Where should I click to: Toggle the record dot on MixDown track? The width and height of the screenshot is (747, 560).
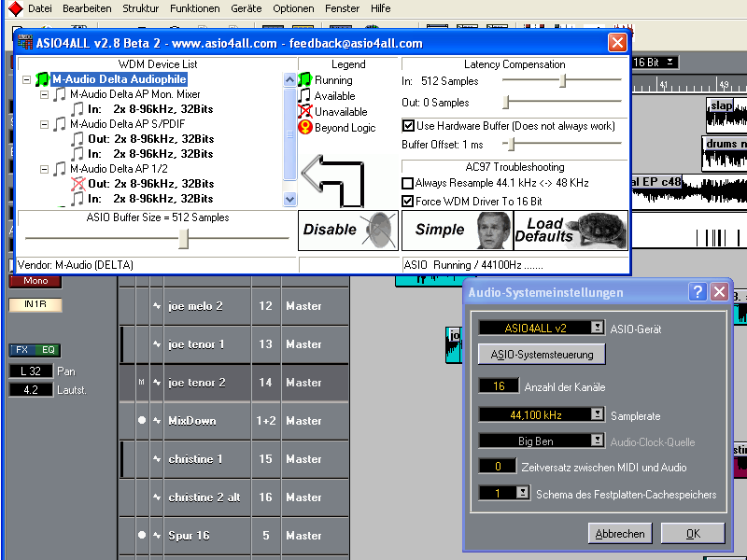pos(142,421)
